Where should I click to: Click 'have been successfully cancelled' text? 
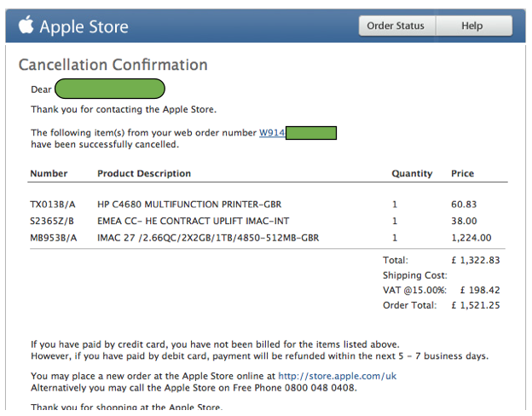[105, 145]
